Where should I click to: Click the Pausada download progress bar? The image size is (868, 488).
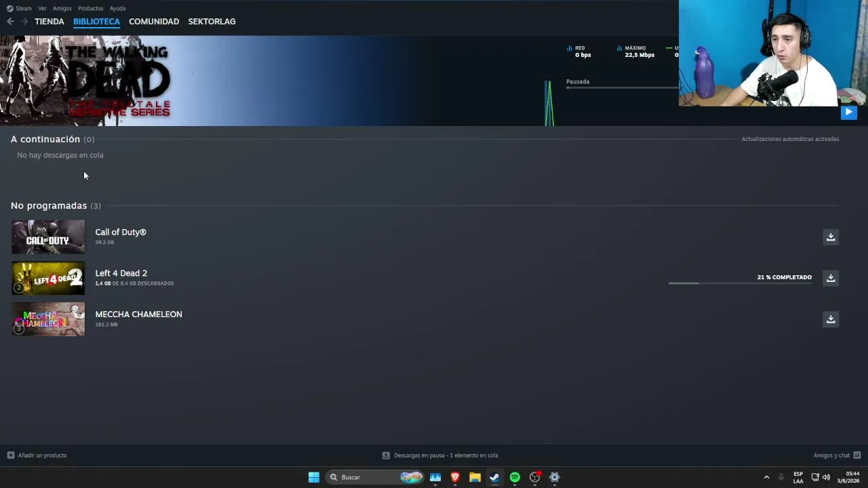(x=622, y=87)
